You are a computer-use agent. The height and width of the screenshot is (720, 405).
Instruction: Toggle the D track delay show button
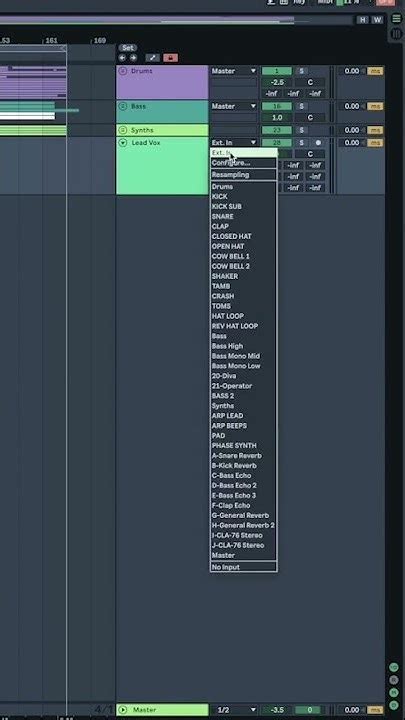coord(394,704)
